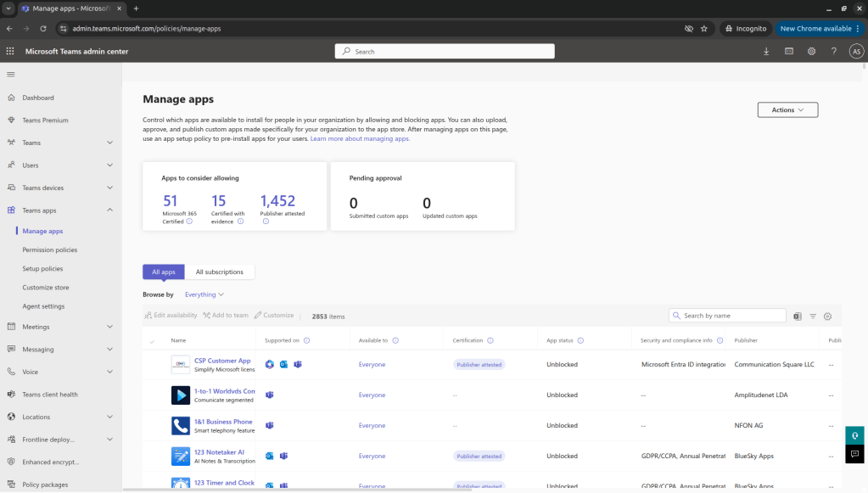868x493 pixels.
Task: Open a new browser tab
Action: click(x=136, y=8)
